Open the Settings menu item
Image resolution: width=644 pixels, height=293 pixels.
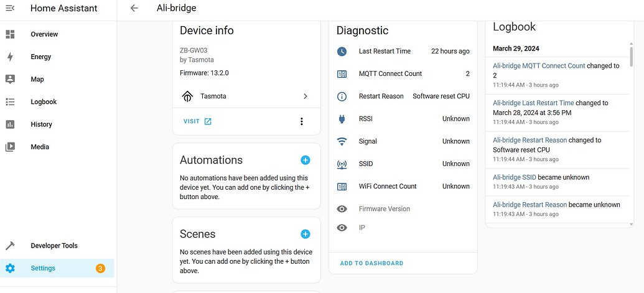pyautogui.click(x=57, y=268)
